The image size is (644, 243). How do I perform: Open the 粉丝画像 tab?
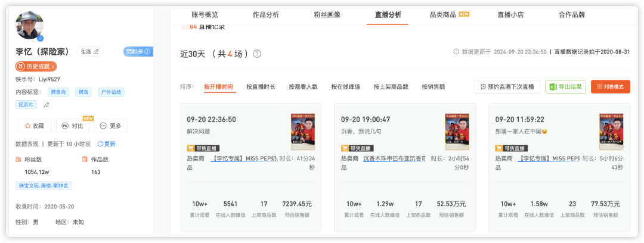click(x=327, y=15)
